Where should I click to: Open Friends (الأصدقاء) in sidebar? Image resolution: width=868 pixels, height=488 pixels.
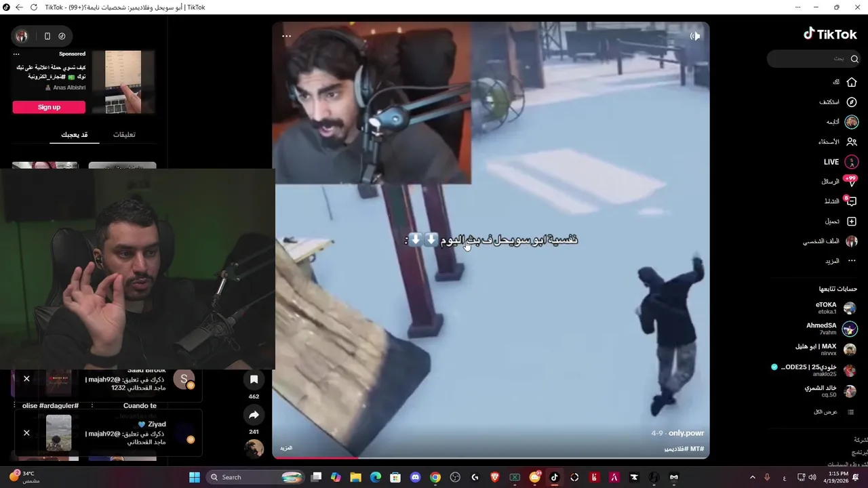[x=838, y=142]
